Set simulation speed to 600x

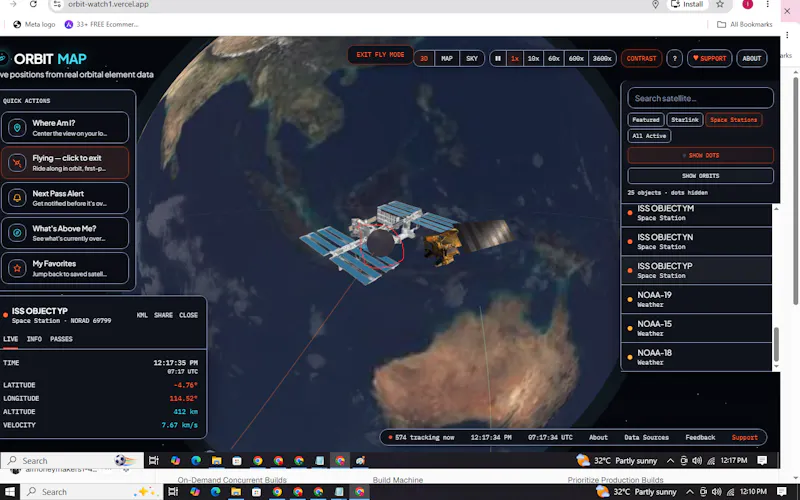point(576,58)
